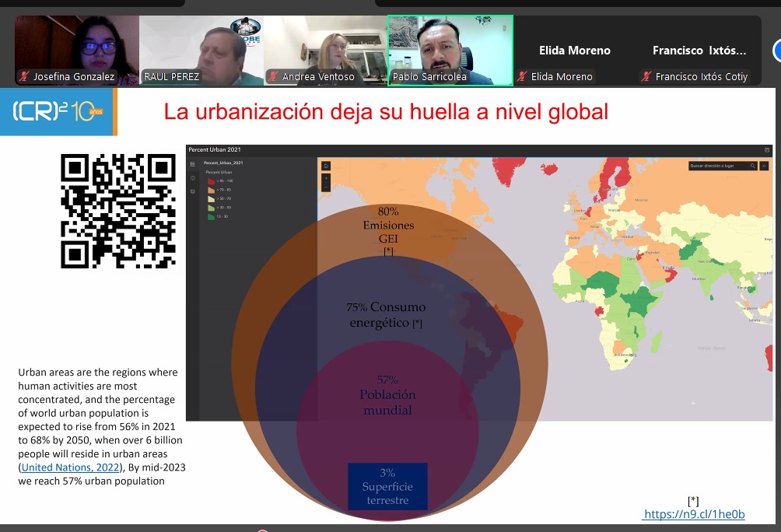Click the search magnifier icon on map
This screenshot has width=781, height=532.
[752, 166]
